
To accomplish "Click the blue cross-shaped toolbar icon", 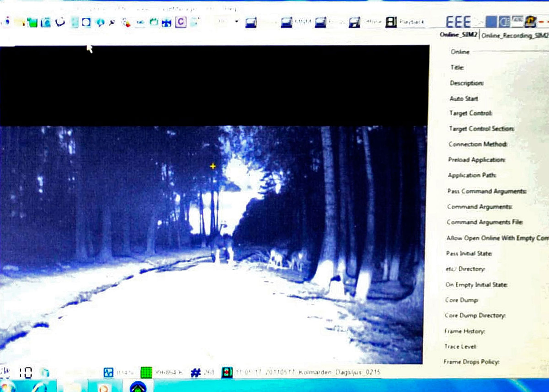I will pos(167,23).
